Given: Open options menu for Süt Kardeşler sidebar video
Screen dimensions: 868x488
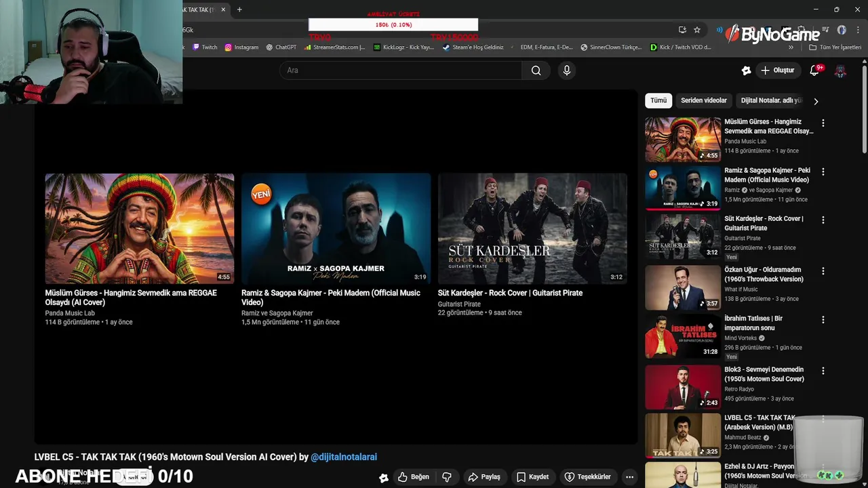Looking at the screenshot, I should [823, 220].
